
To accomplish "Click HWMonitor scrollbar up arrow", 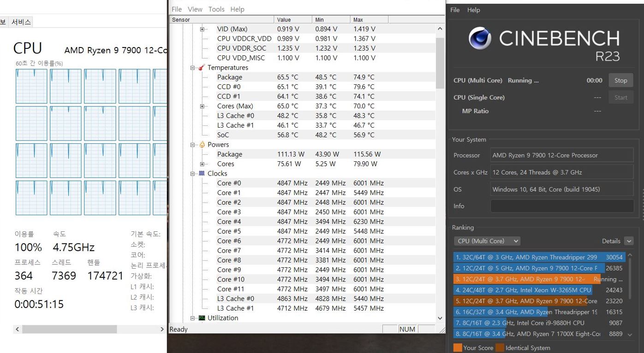I will [x=440, y=29].
